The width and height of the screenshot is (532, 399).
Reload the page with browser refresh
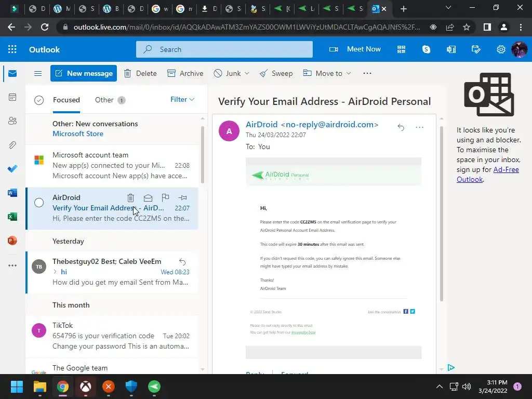pos(45,27)
